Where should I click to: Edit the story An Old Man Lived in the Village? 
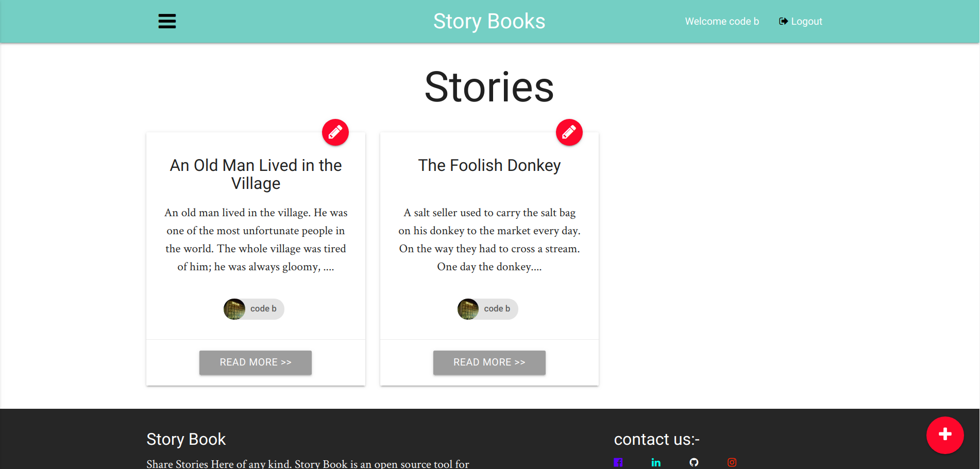coord(335,132)
